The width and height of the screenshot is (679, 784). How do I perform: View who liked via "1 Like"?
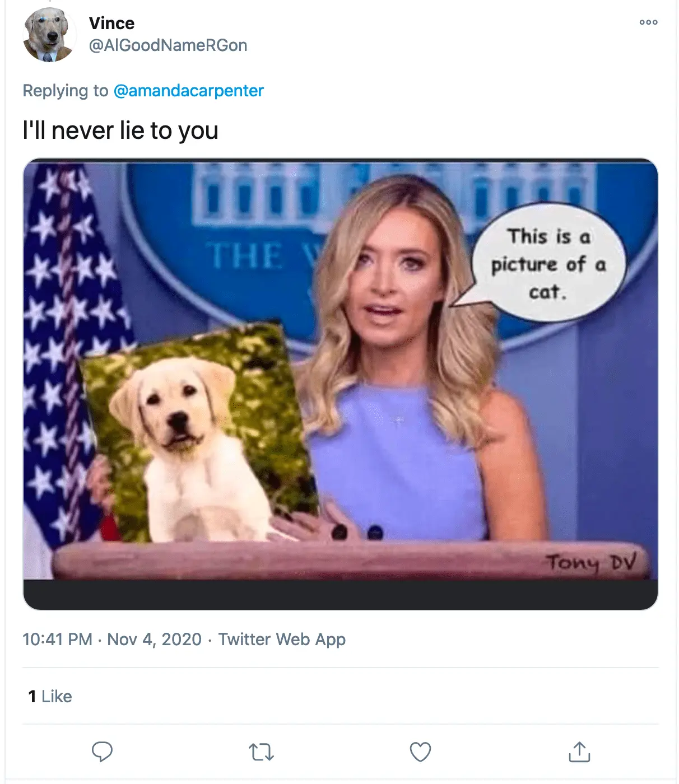(x=50, y=697)
